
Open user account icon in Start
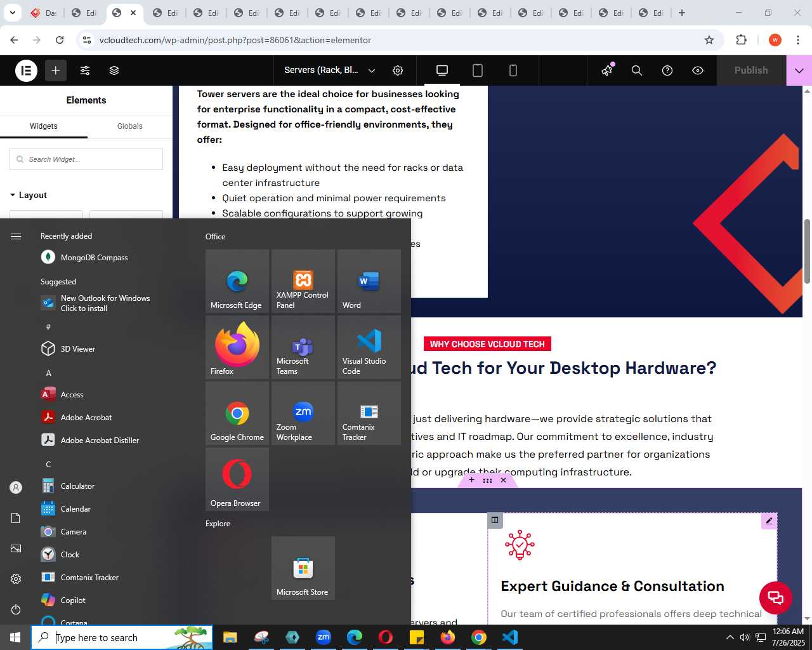pos(16,487)
